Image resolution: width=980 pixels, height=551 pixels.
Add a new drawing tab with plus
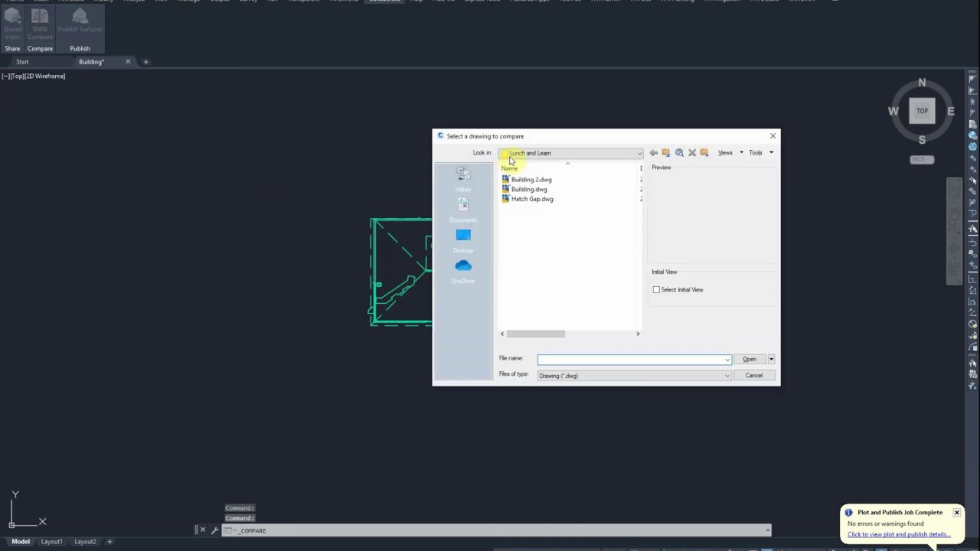point(145,62)
